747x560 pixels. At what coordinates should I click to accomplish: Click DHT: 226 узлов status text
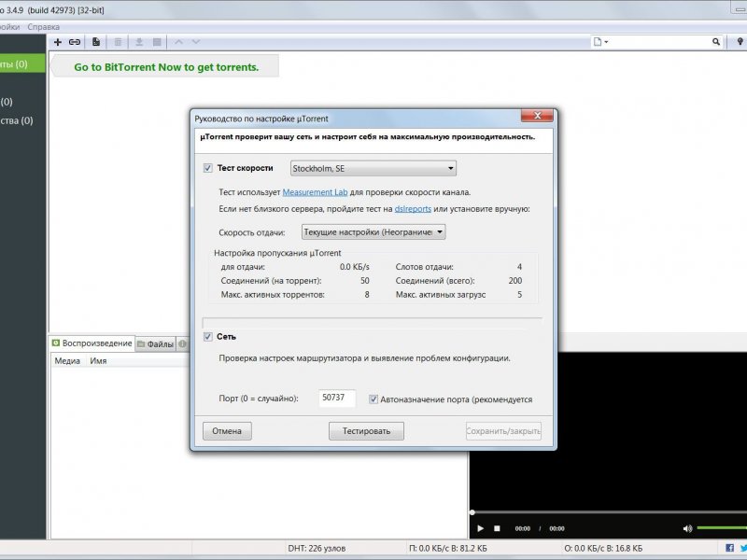[317, 549]
